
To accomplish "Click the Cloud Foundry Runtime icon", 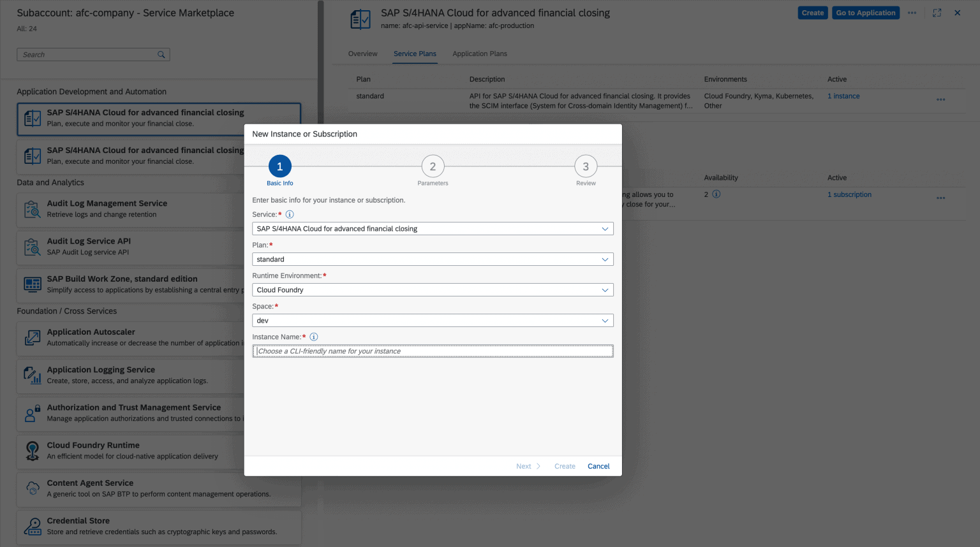I will [x=33, y=451].
